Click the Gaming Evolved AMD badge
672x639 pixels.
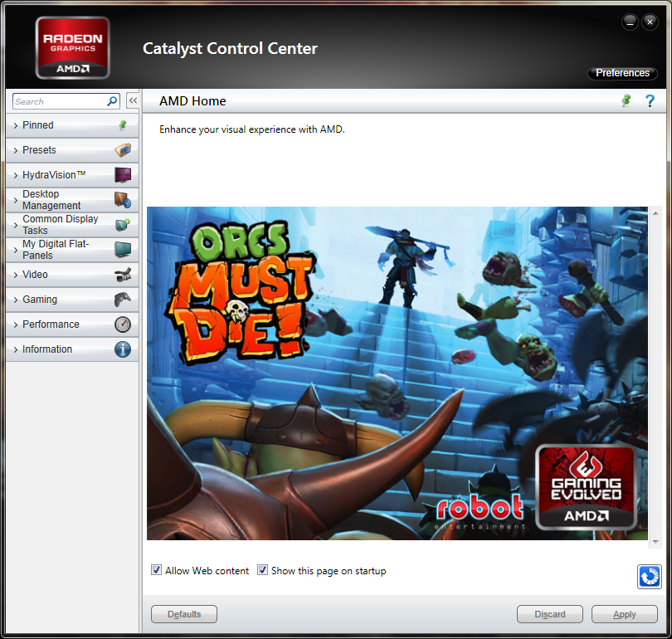tap(586, 487)
